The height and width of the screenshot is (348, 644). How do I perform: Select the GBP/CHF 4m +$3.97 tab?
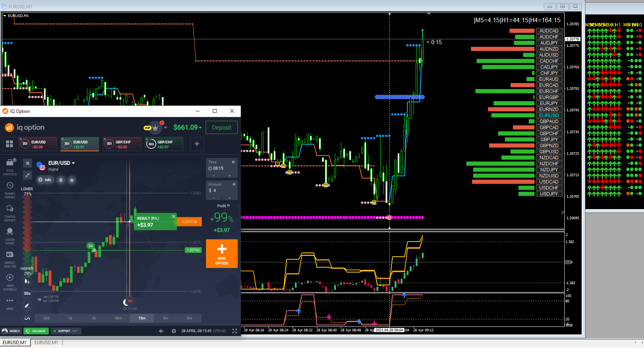coord(164,144)
